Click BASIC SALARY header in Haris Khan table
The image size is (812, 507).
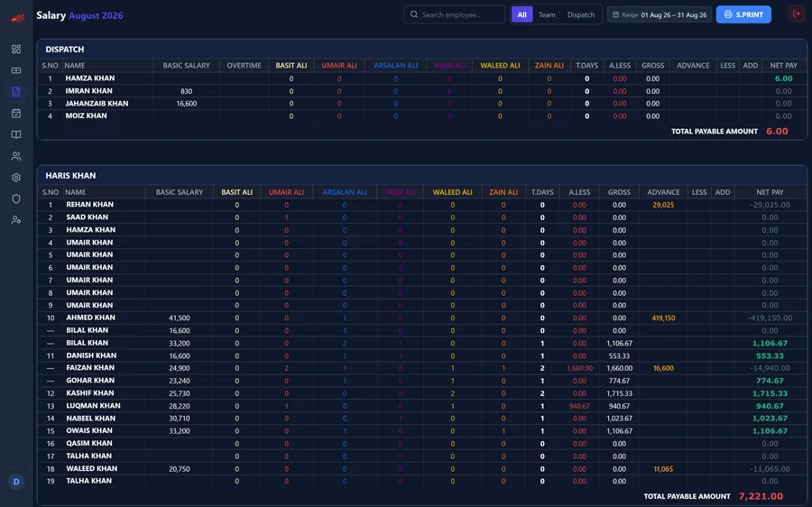point(180,192)
